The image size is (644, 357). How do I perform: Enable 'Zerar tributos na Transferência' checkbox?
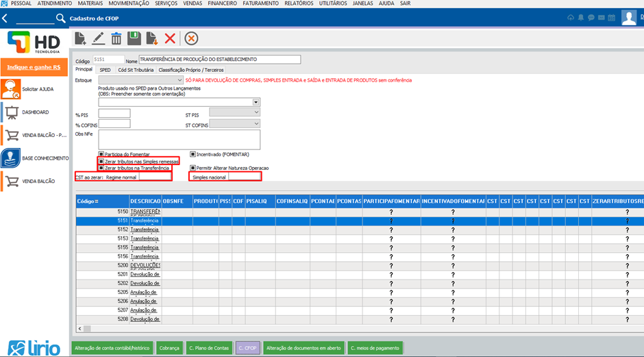101,168
